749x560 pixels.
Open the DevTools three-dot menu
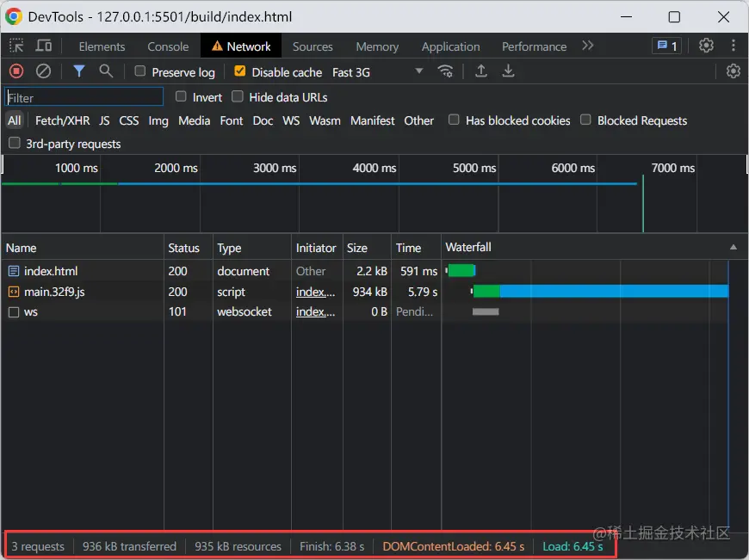click(x=734, y=46)
